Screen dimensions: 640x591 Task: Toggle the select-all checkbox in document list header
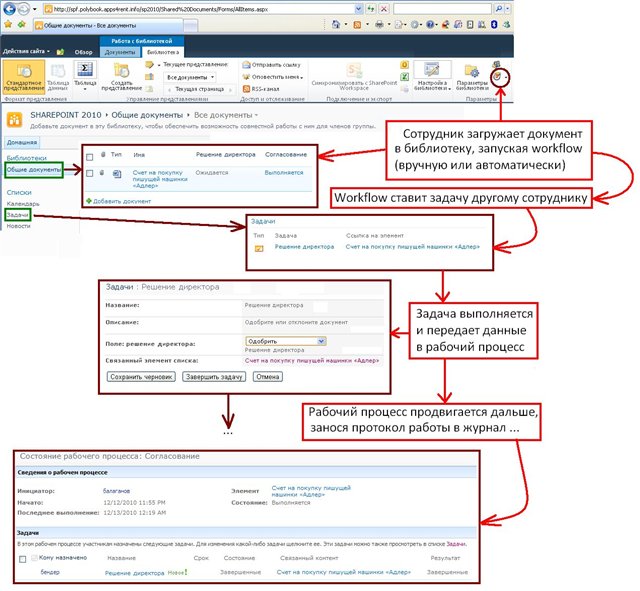click(x=88, y=155)
